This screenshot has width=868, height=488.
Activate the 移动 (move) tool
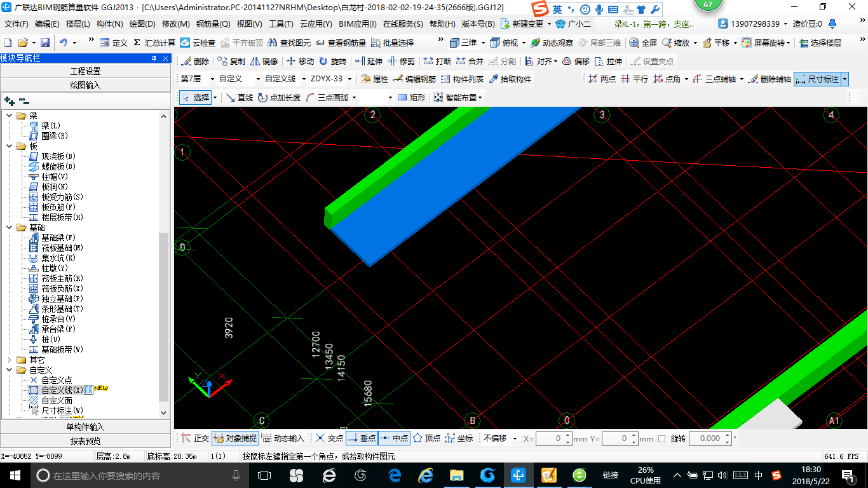[x=300, y=62]
